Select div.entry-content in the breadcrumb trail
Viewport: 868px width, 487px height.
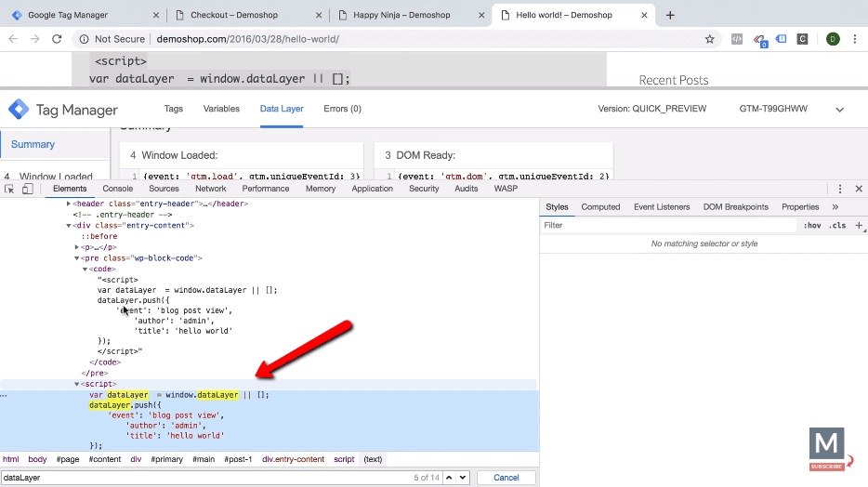point(293,459)
